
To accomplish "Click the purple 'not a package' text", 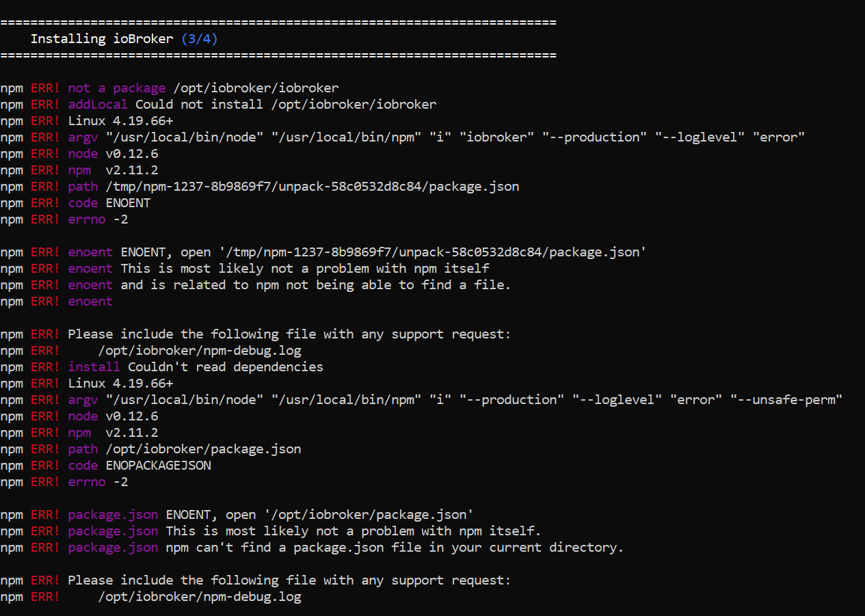I will [x=117, y=88].
